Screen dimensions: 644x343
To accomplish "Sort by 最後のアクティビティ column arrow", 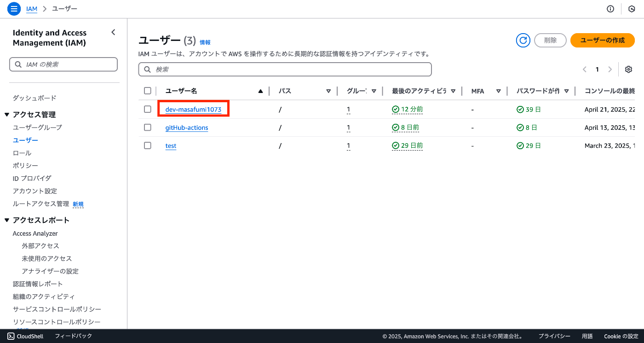I will tap(453, 91).
